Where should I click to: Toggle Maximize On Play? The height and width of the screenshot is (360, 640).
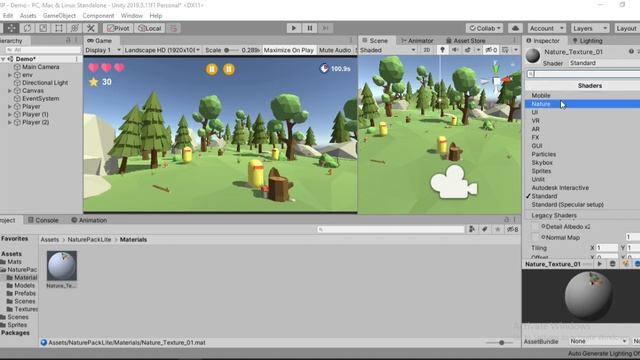[x=289, y=50]
